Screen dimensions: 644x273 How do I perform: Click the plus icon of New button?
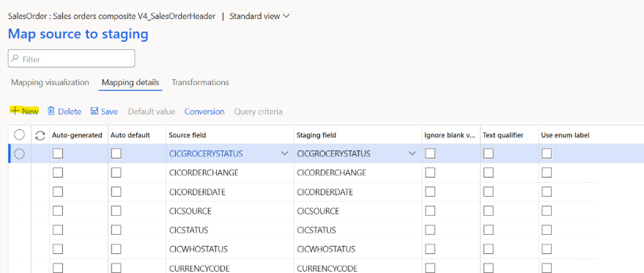[15, 112]
